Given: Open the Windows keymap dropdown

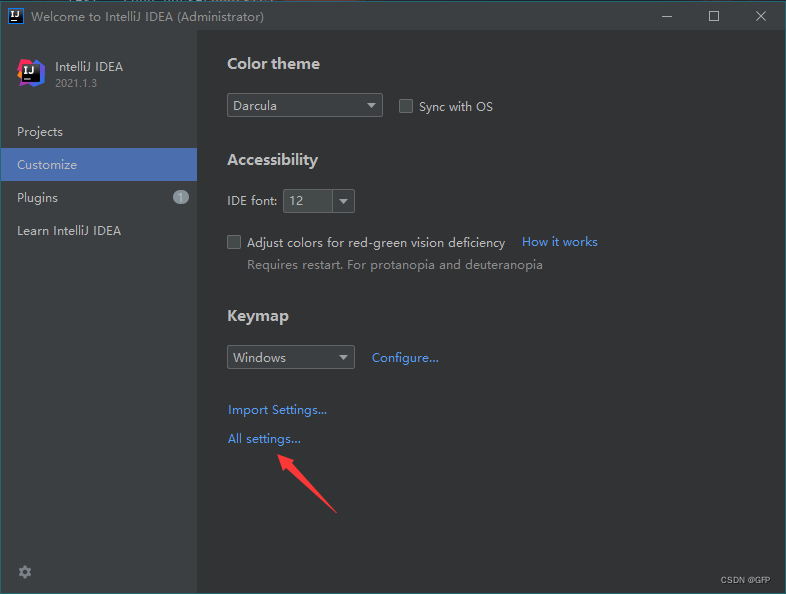Looking at the screenshot, I should tap(291, 357).
